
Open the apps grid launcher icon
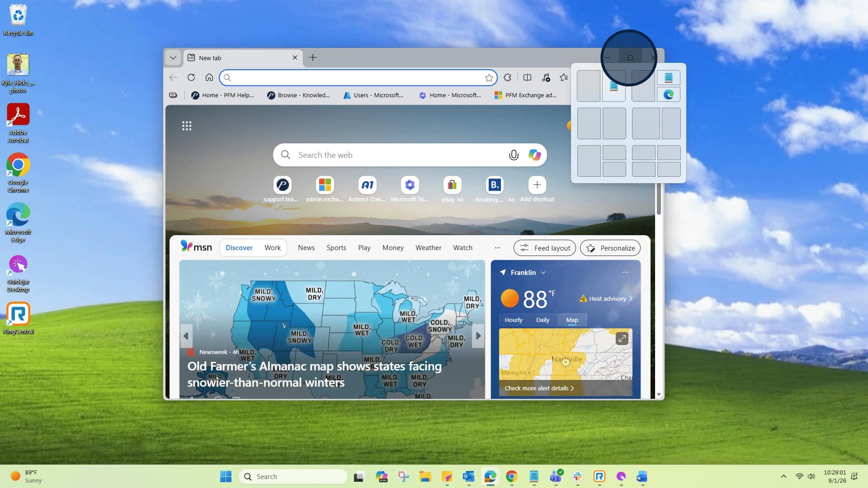[187, 126]
